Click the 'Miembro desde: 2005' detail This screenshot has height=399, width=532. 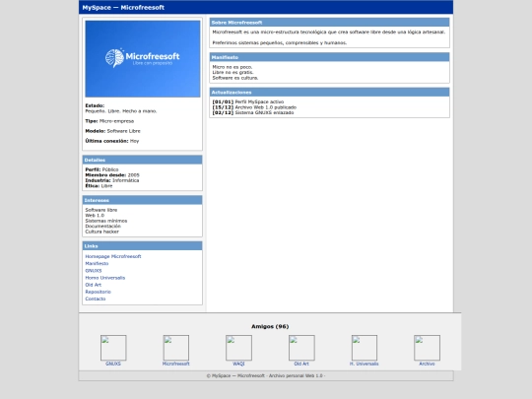pyautogui.click(x=112, y=175)
